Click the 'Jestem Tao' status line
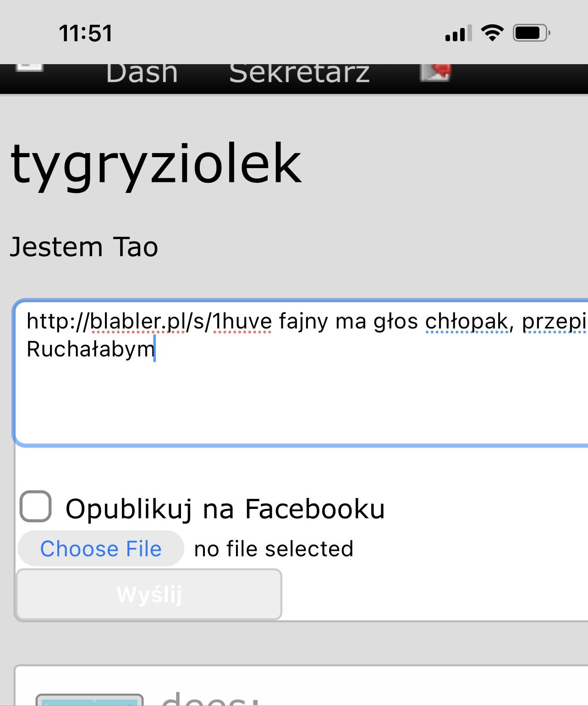 click(84, 247)
